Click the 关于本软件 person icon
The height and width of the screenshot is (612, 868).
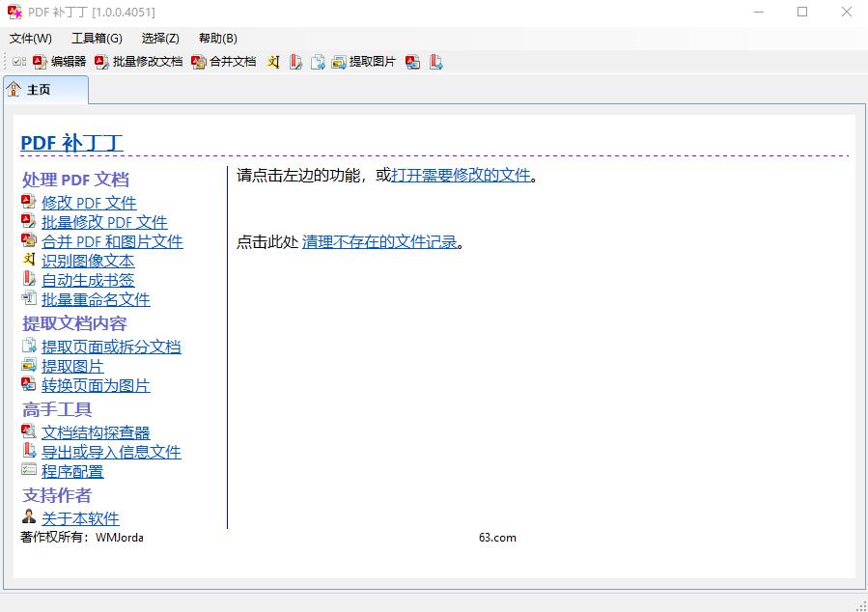coord(28,515)
